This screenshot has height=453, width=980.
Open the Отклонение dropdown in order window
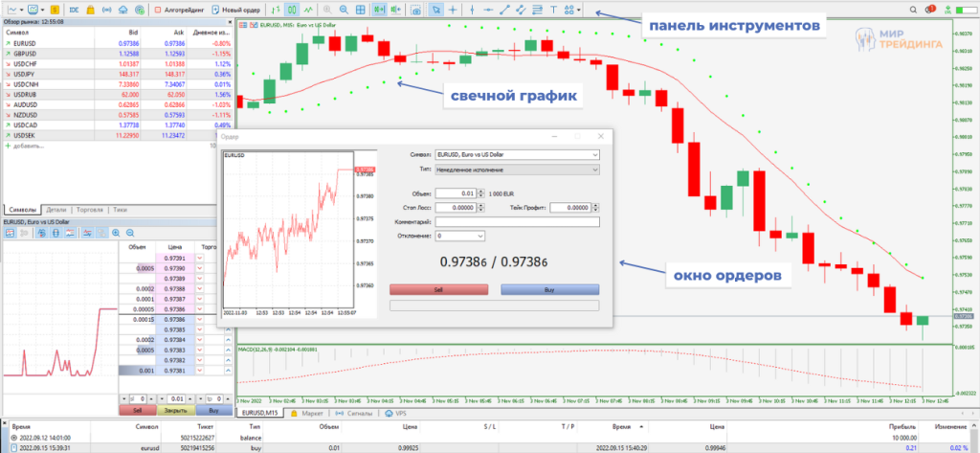click(479, 235)
